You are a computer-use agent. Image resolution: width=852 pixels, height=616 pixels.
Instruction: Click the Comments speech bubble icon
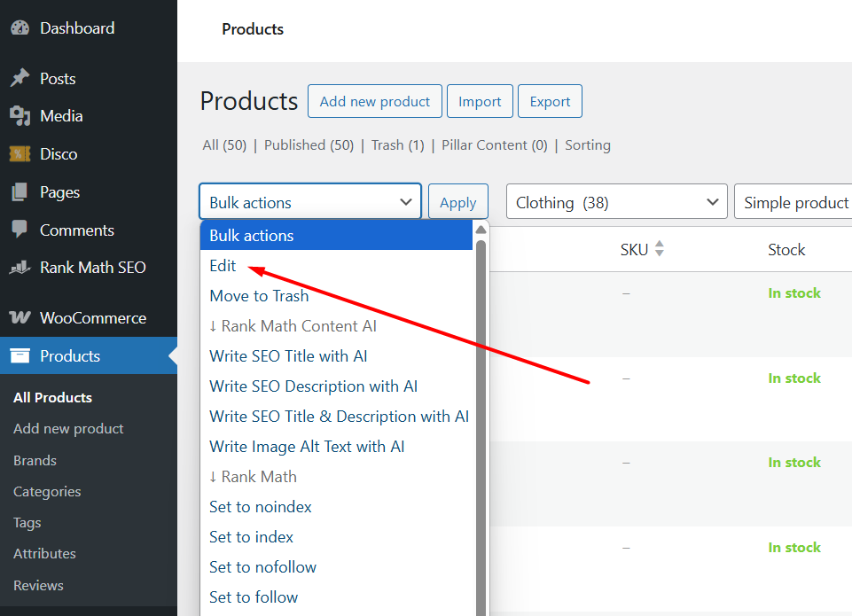pos(20,230)
